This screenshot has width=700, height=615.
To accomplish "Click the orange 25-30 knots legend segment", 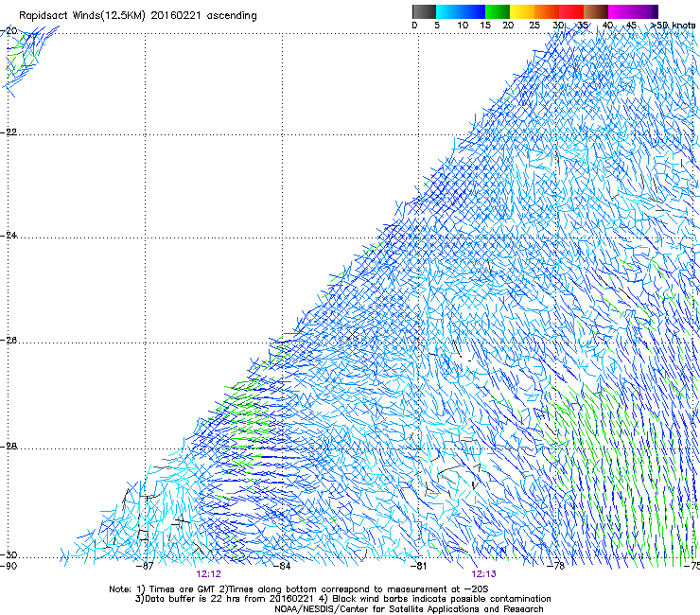I will click(x=547, y=11).
